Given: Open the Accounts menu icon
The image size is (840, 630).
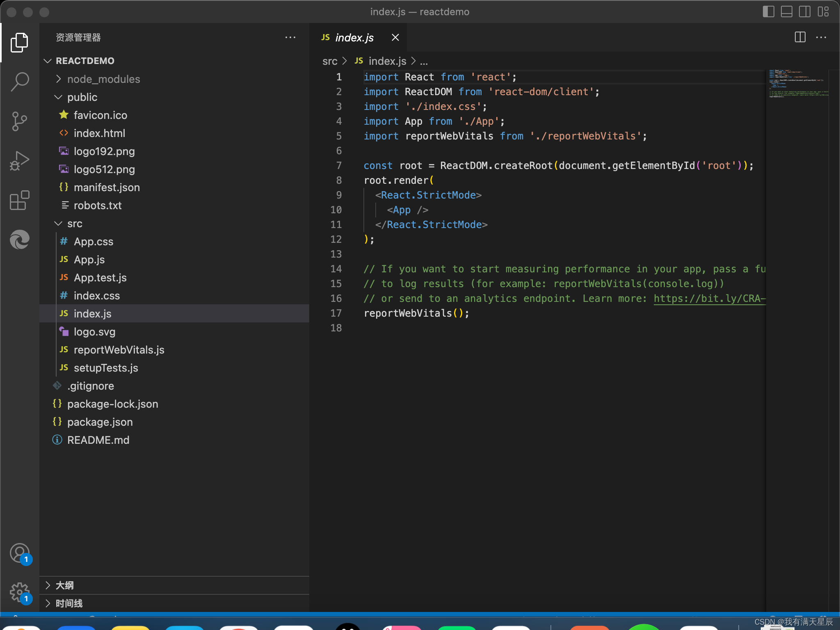Looking at the screenshot, I should coord(19,552).
